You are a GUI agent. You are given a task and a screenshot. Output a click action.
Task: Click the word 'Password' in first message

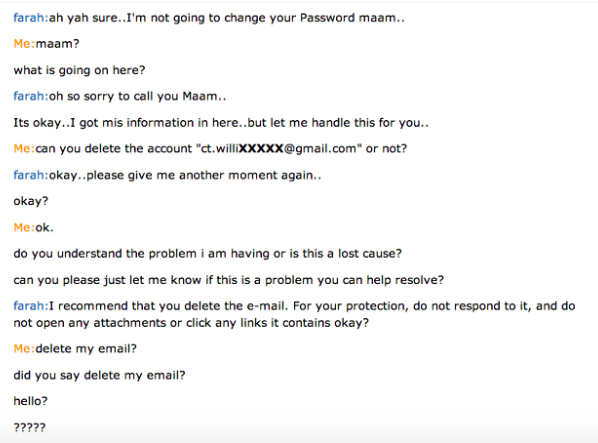coord(328,18)
